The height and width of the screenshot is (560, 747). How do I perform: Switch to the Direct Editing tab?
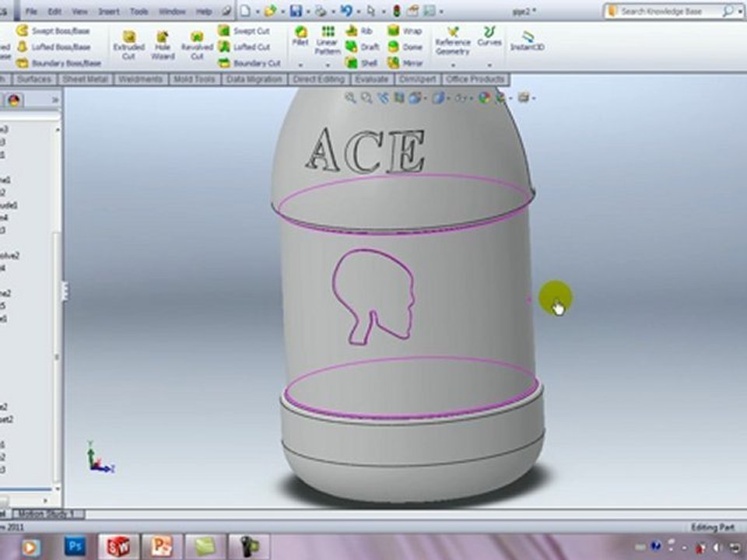[319, 79]
